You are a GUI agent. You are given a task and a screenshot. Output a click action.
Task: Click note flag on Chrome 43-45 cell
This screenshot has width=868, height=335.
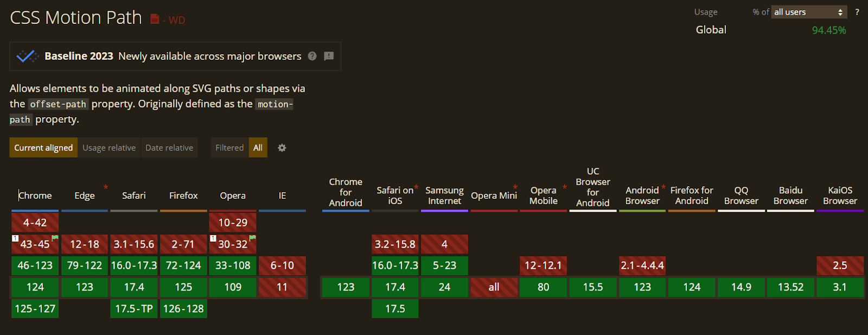(55, 238)
